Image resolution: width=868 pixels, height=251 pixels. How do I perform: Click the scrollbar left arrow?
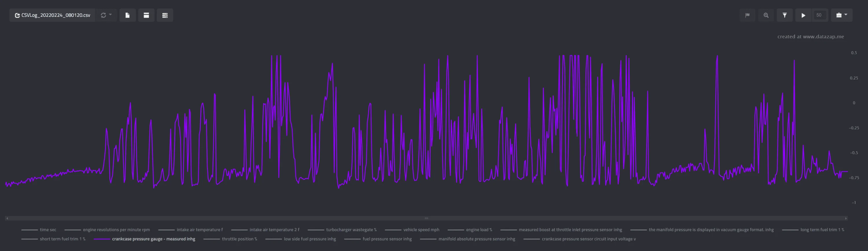point(7,218)
